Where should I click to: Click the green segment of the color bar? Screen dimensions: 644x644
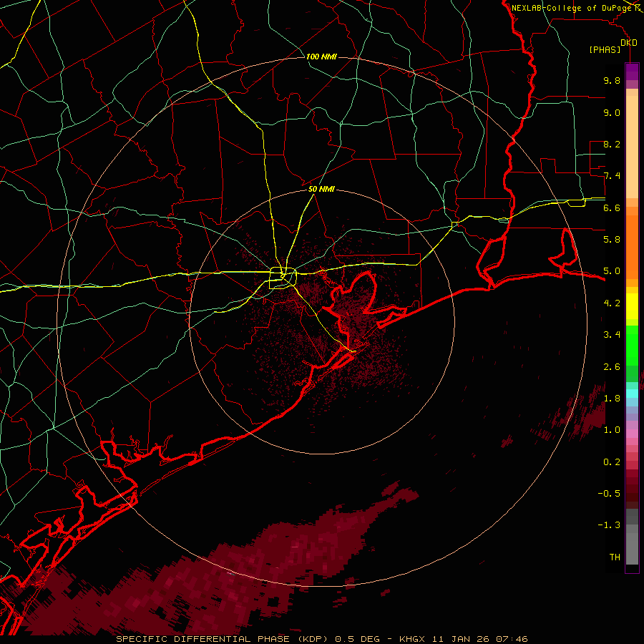click(x=632, y=346)
